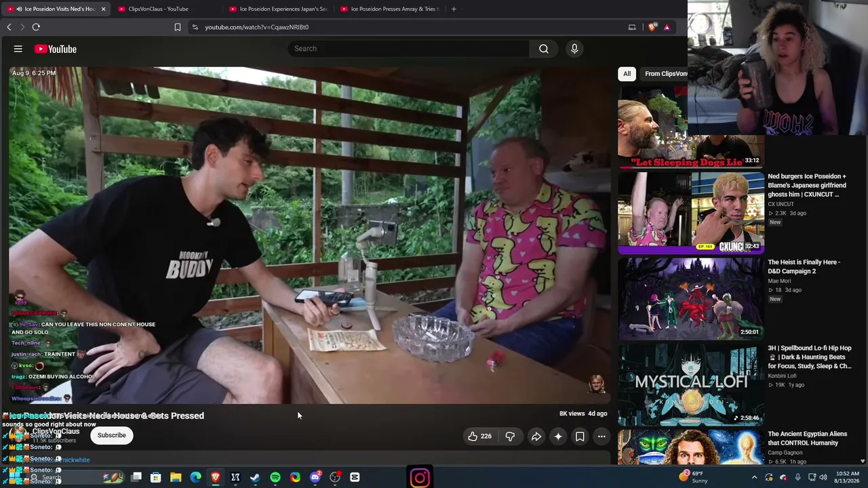Open Brave Shields lion icon
The height and width of the screenshot is (488, 868).
[652, 27]
